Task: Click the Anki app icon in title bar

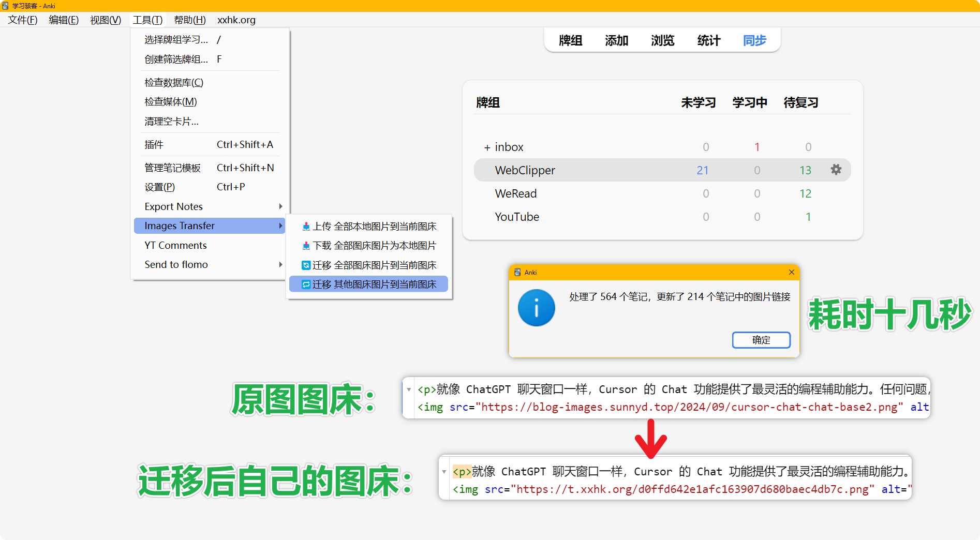Action: pyautogui.click(x=6, y=6)
